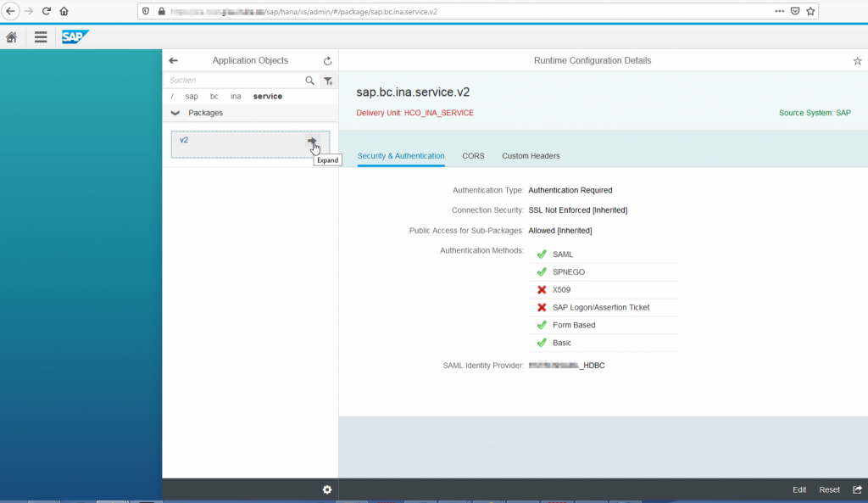Click the SAP logo
Screen dimensions: 868x503
(75, 37)
